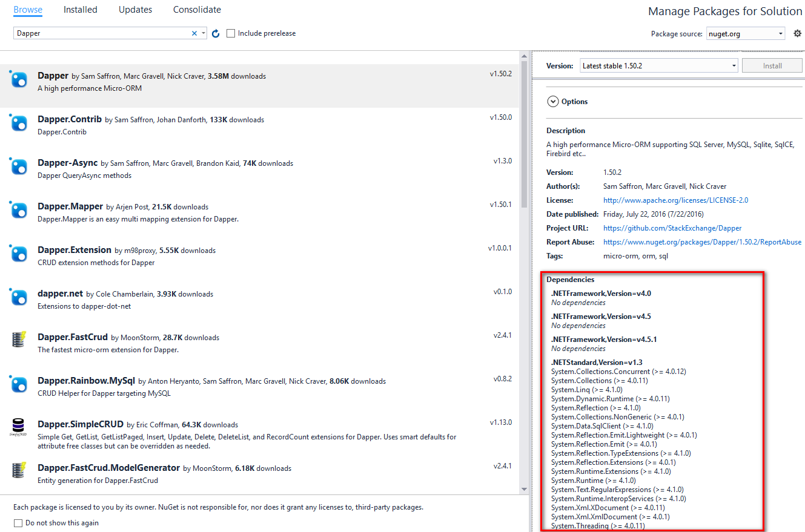Click the Dapper-Async package icon
805x532 pixels.
pos(19,166)
